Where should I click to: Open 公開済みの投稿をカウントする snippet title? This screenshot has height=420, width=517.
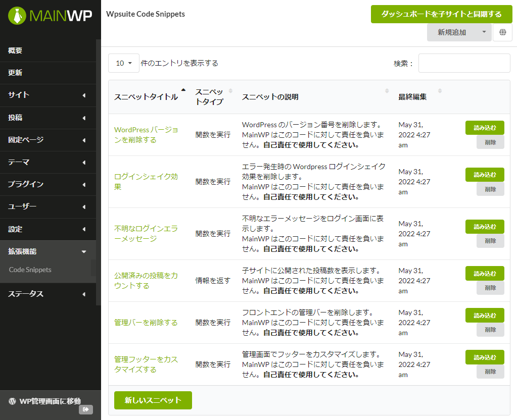tap(146, 281)
